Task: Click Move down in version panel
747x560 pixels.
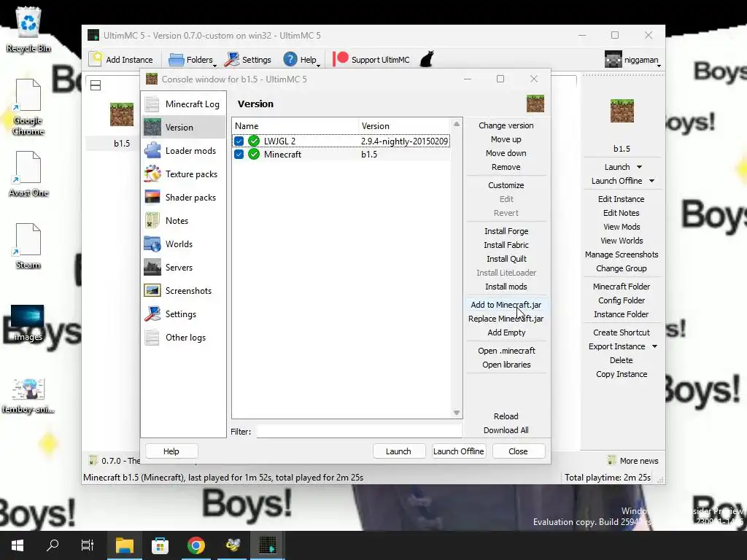Action: coord(506,153)
